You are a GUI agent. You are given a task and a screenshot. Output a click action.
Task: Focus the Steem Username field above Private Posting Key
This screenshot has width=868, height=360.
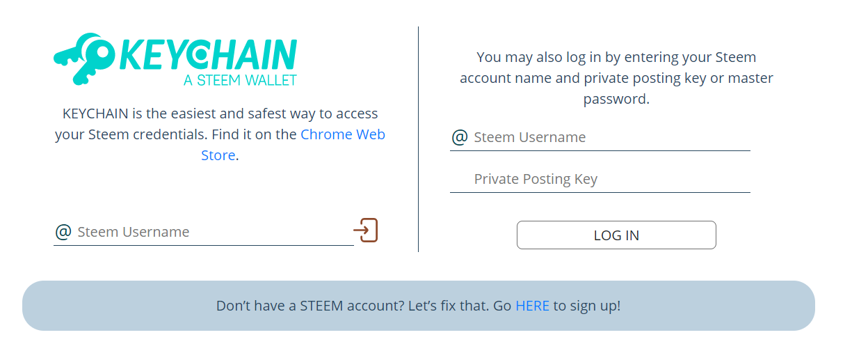coord(605,137)
